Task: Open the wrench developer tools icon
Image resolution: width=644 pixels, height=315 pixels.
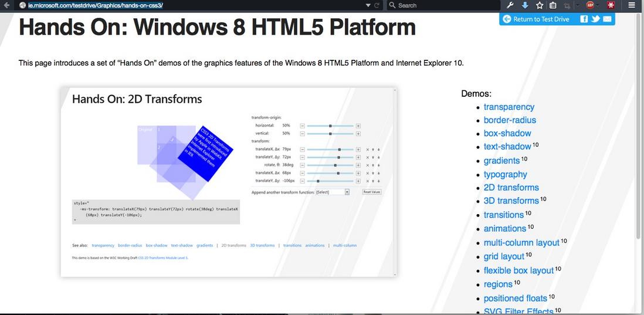Action: 510,5
